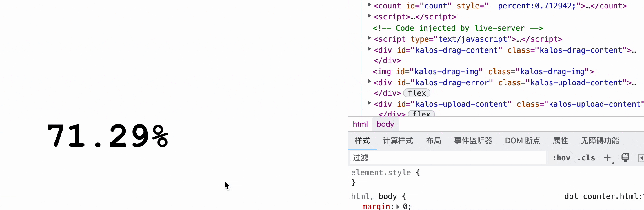Toggle the computed styles sidebar icon
Viewport: 644px width, 210px height.
(641, 158)
